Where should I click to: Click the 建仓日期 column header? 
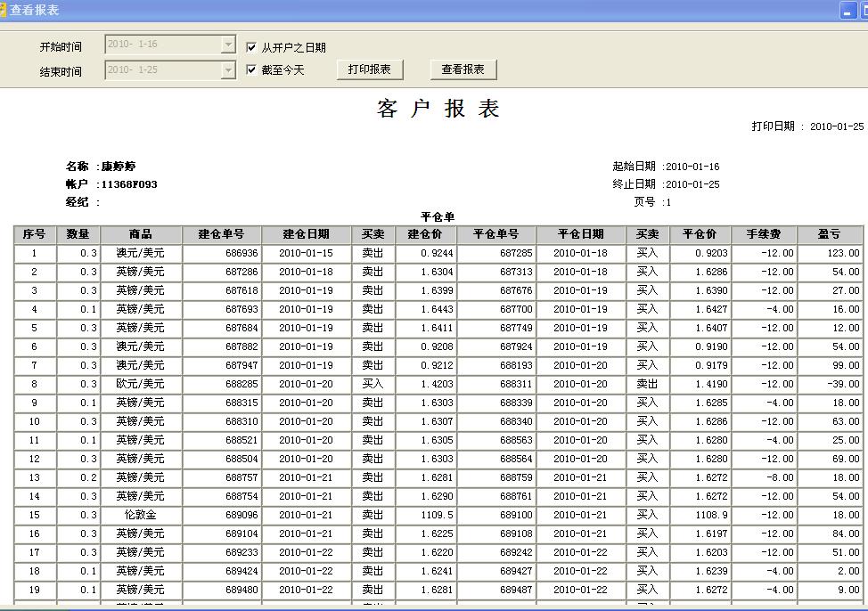[307, 234]
